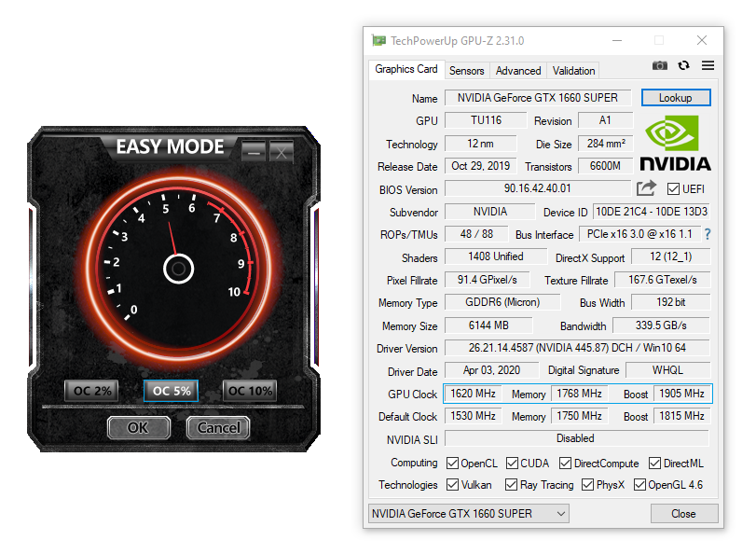The height and width of the screenshot is (554, 756).
Task: Click the Memory Size field 6144 MB
Action: [x=488, y=325]
